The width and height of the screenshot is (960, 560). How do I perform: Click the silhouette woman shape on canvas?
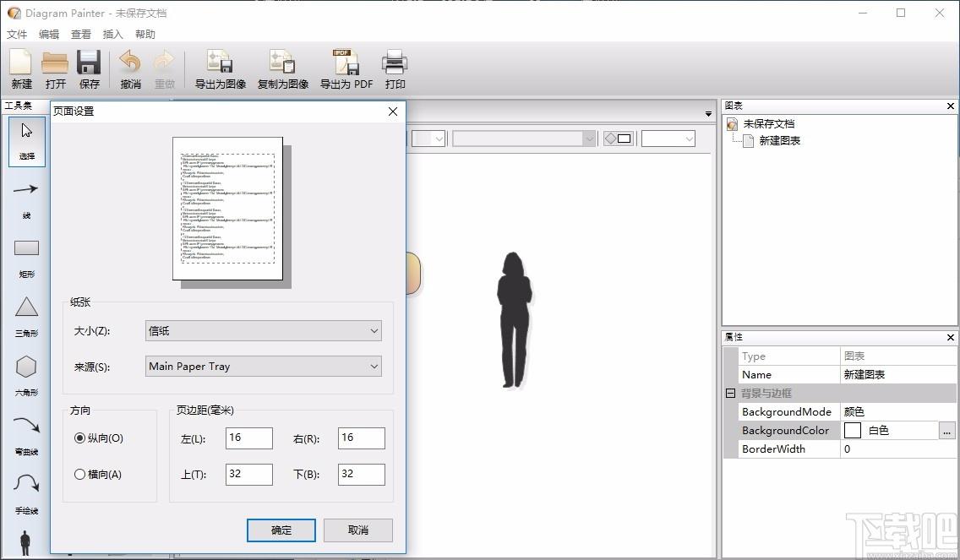(x=513, y=320)
